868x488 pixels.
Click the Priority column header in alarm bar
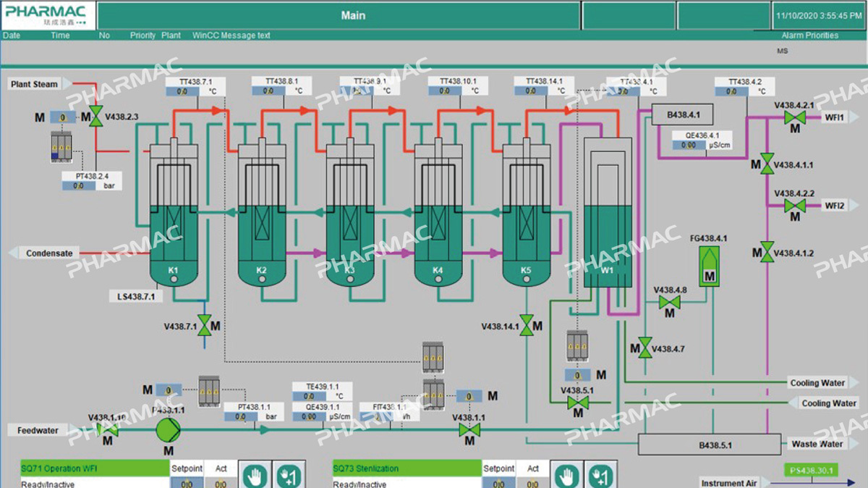pos(142,35)
